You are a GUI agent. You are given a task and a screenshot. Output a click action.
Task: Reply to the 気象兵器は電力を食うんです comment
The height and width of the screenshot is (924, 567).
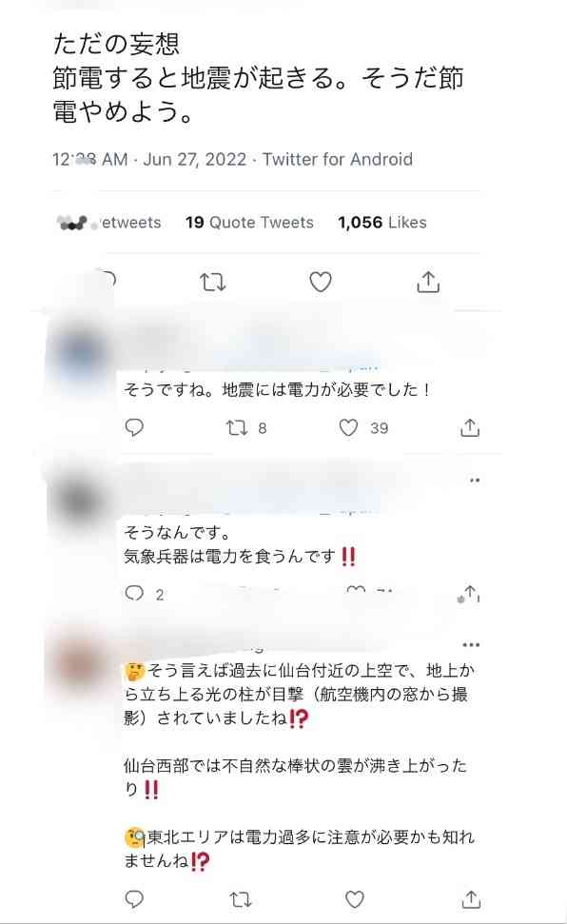click(x=134, y=594)
